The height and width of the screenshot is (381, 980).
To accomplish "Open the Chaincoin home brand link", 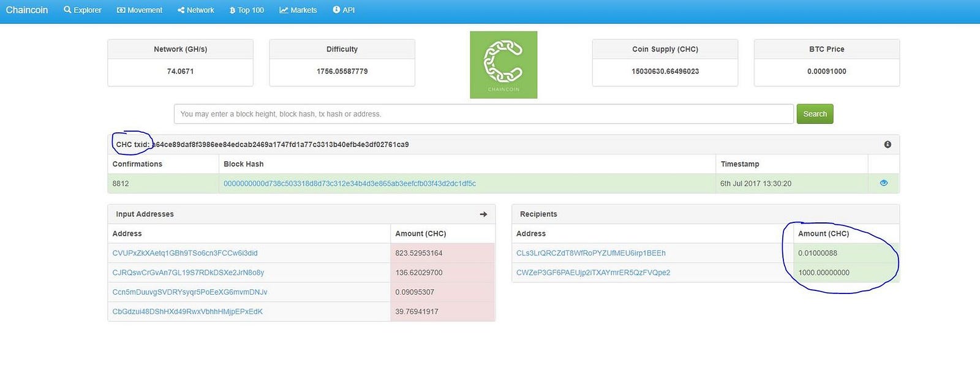I will point(27,10).
